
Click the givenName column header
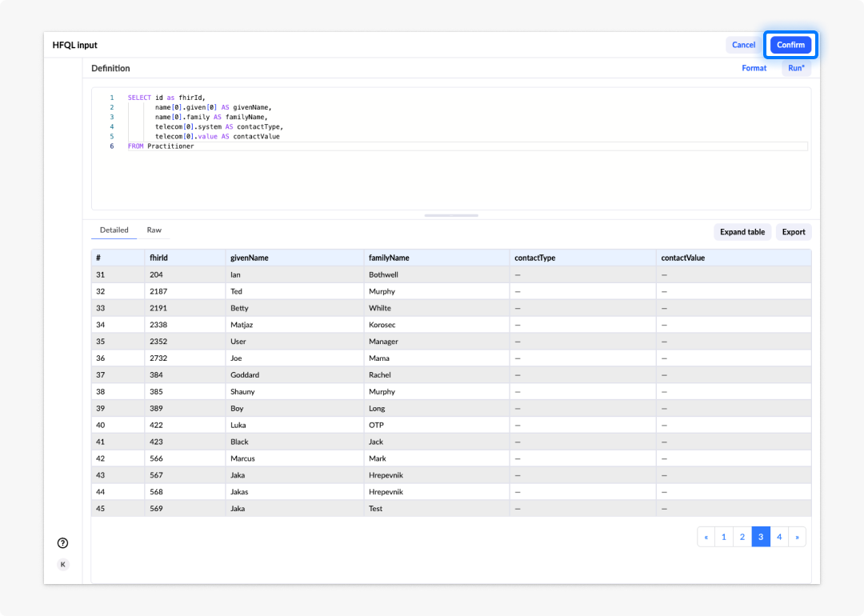point(294,258)
